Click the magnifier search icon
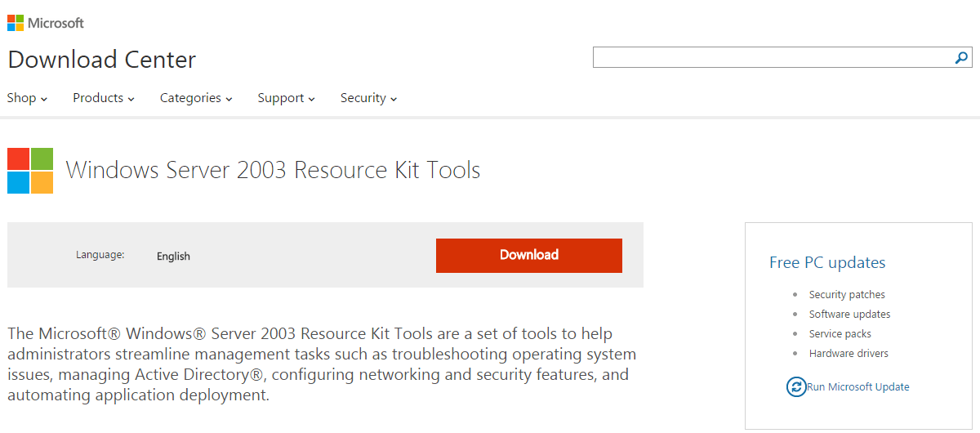 (x=961, y=57)
